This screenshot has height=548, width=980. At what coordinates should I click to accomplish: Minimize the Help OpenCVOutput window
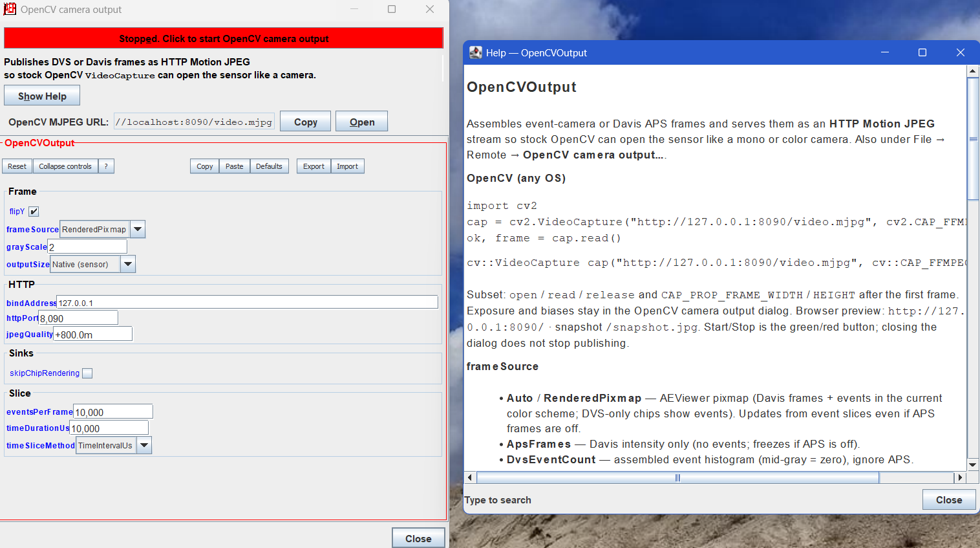(885, 52)
